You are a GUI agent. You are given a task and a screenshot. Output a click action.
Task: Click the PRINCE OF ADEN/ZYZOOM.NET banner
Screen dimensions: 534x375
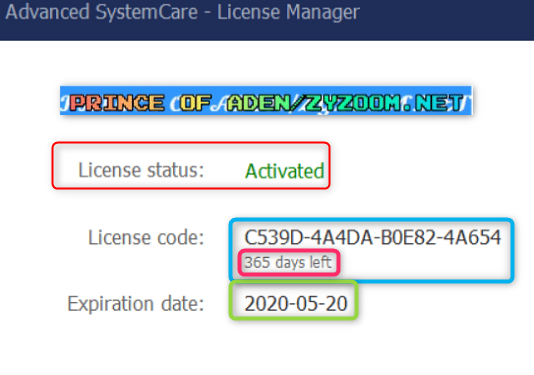pyautogui.click(x=266, y=100)
